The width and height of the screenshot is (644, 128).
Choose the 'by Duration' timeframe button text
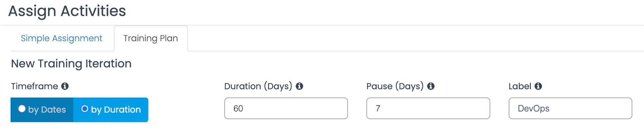click(x=116, y=110)
